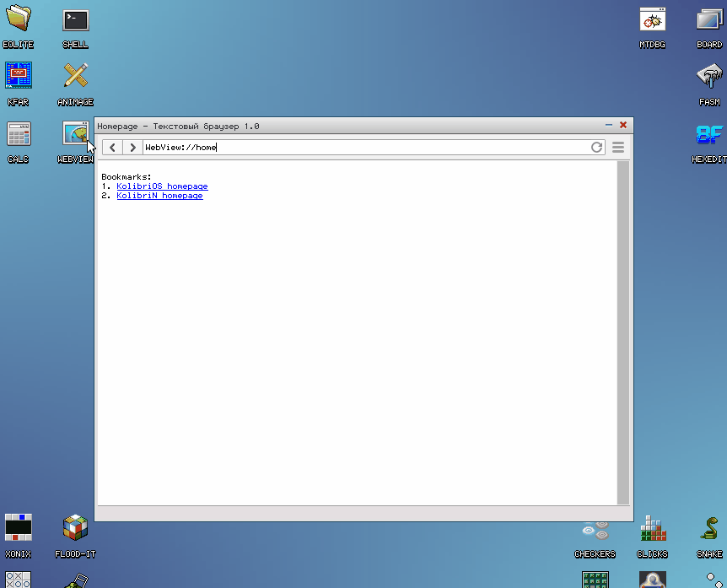Open the BOARD desktop icon
The height and width of the screenshot is (588, 727).
pos(708,20)
